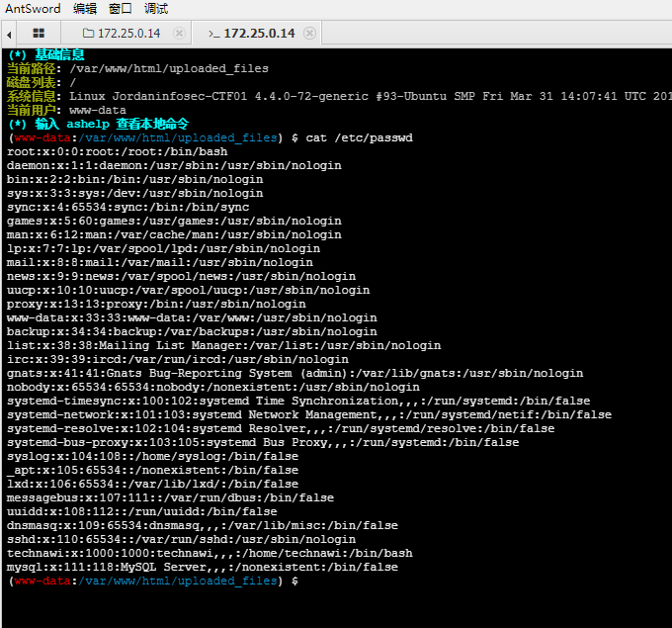Click the 输入 ashelp 查看本地命令 hint
This screenshot has height=628, width=672.
click(x=98, y=124)
